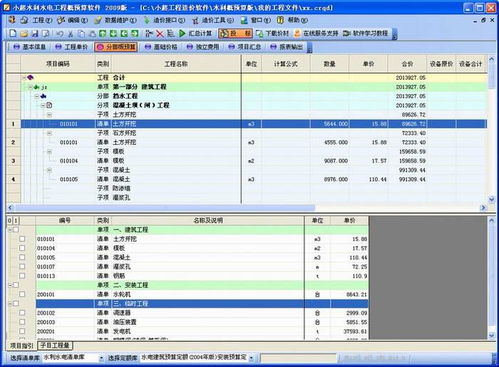Screen dimensions: 499x367
Task: Tick the checkbox for item 010105 混凝土
Action: coord(22,257)
